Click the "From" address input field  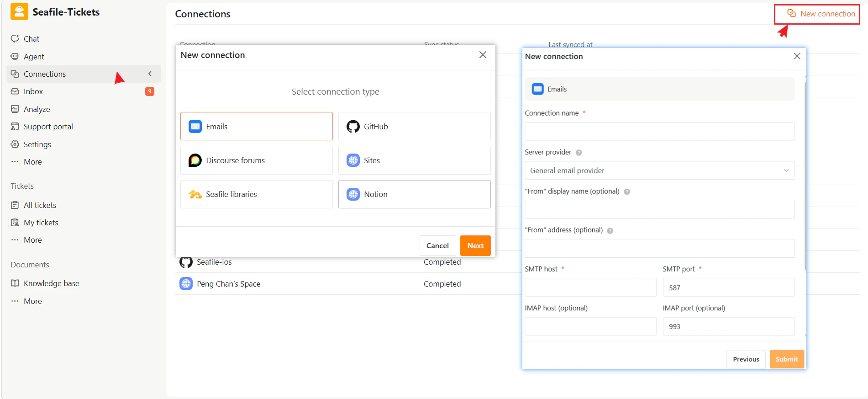659,248
